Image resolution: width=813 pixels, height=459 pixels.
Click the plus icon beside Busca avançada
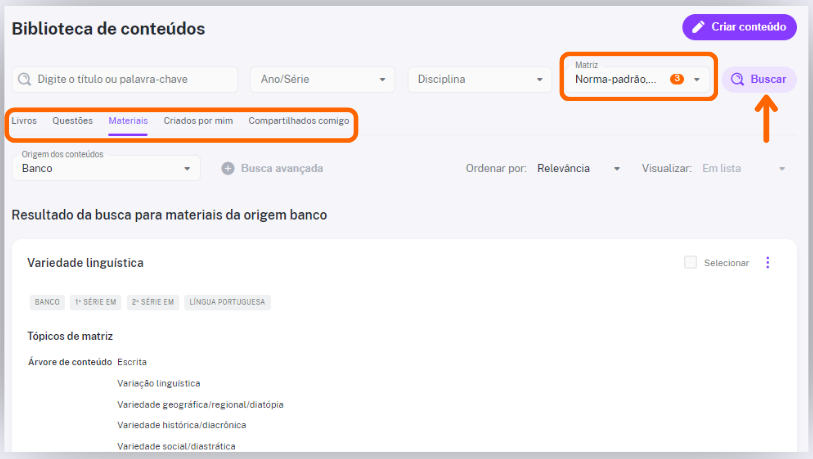click(228, 168)
